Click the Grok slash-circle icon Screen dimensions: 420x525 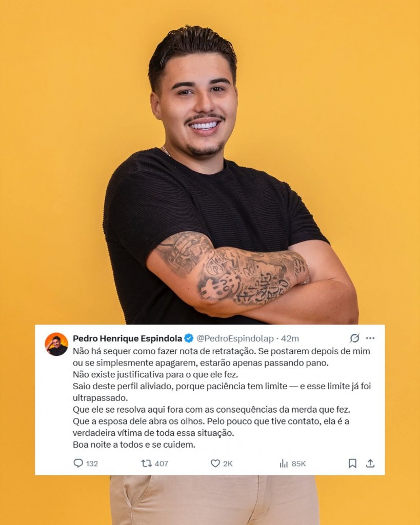pos(354,338)
